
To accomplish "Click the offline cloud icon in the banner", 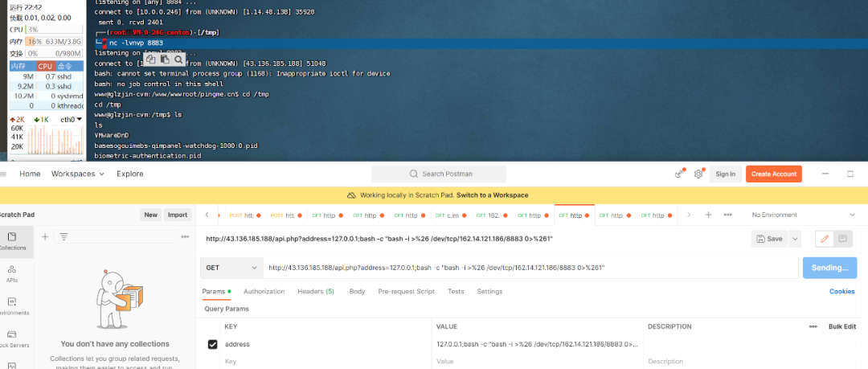I will click(x=351, y=195).
